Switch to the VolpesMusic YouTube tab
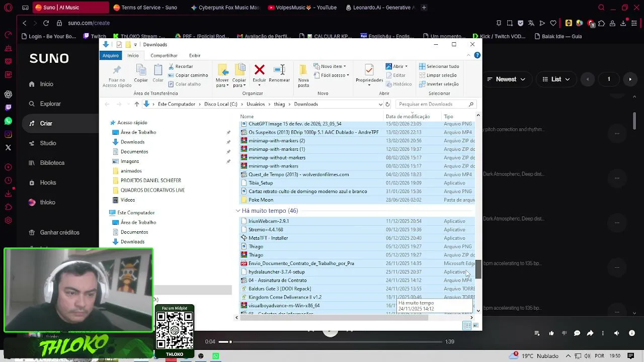644x362 pixels. coord(303,8)
